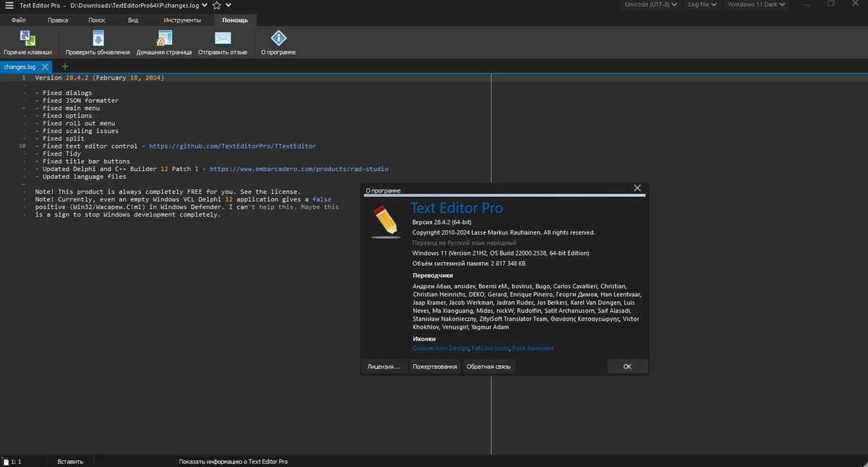Click the Версия 28.4.2 (64-bit) text

click(442, 222)
